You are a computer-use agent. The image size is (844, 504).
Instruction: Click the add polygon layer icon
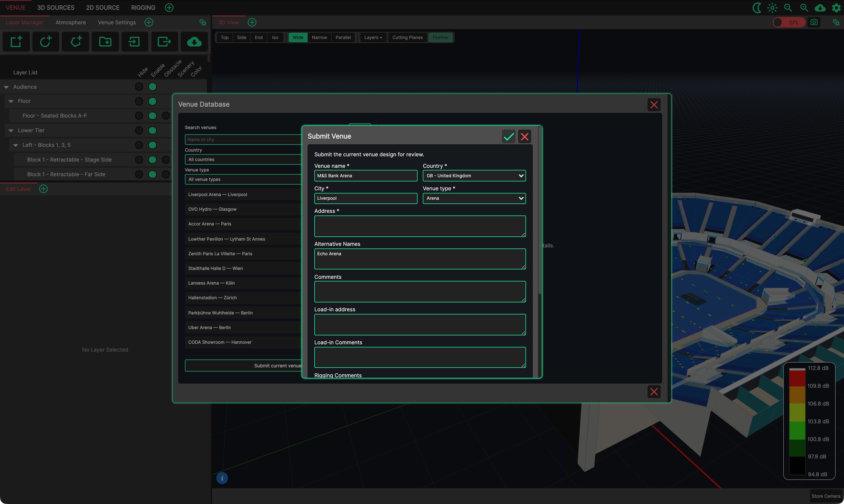coord(75,42)
